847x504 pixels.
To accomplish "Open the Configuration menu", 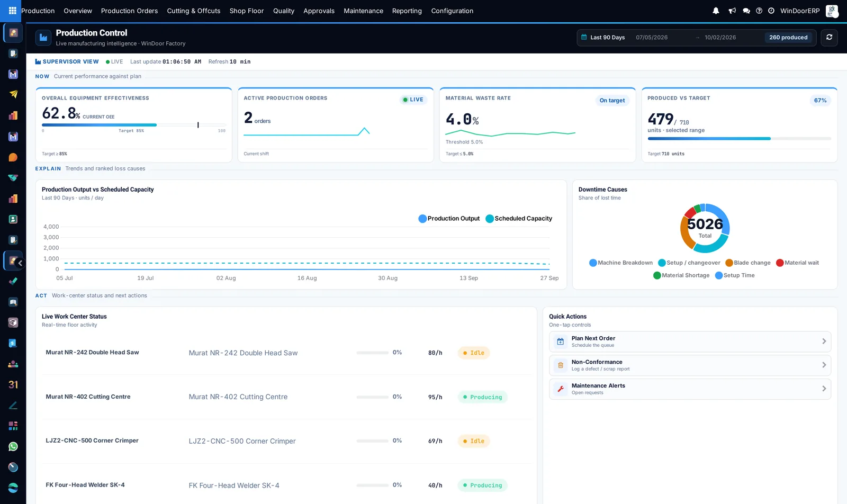I will coord(452,11).
